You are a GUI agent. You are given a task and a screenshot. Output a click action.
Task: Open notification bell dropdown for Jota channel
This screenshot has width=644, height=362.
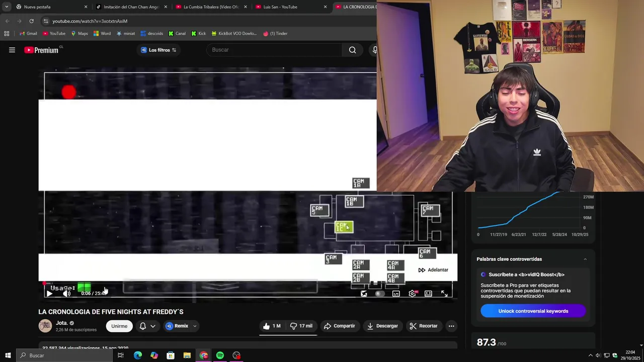coord(147,326)
